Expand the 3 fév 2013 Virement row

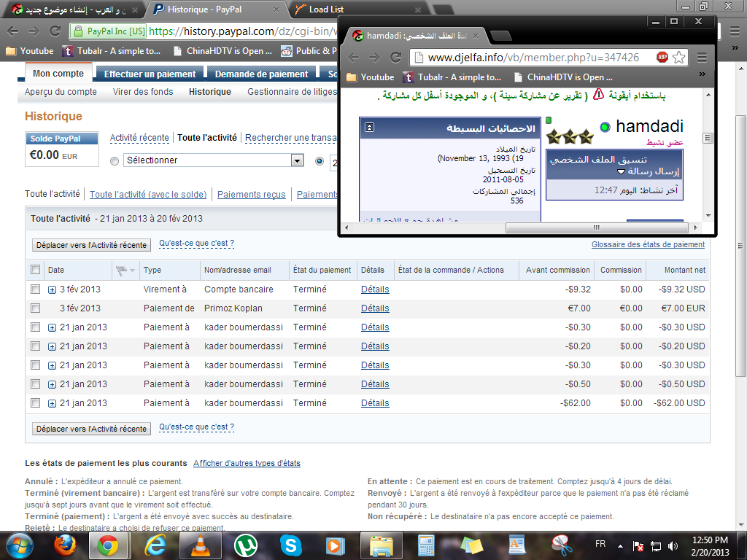52,289
